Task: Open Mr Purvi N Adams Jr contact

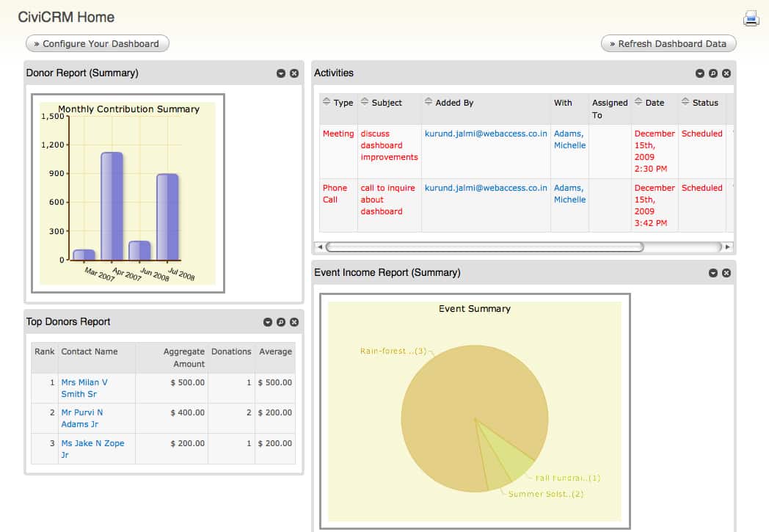Action: click(x=82, y=418)
